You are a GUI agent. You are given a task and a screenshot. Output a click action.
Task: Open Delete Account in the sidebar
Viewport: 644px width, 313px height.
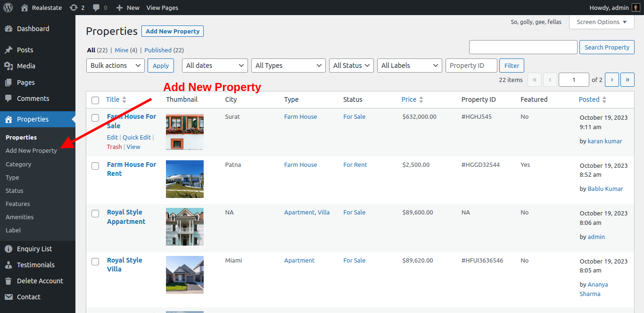pyautogui.click(x=40, y=281)
